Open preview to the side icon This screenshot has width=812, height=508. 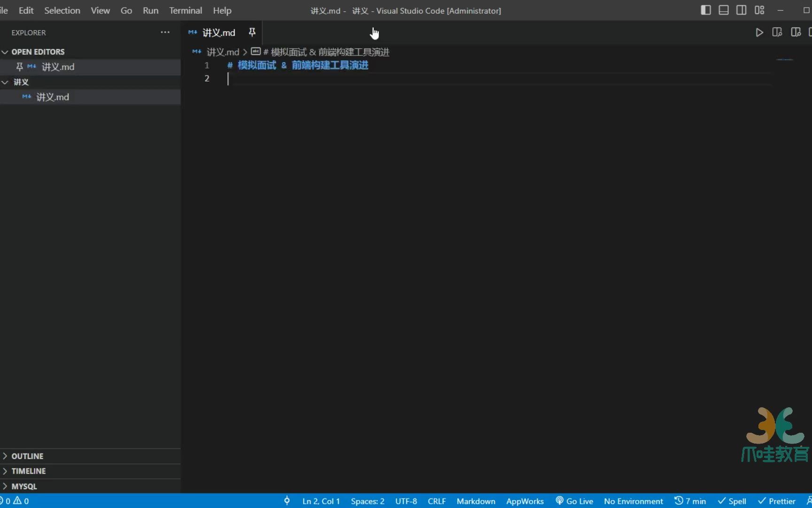click(777, 32)
